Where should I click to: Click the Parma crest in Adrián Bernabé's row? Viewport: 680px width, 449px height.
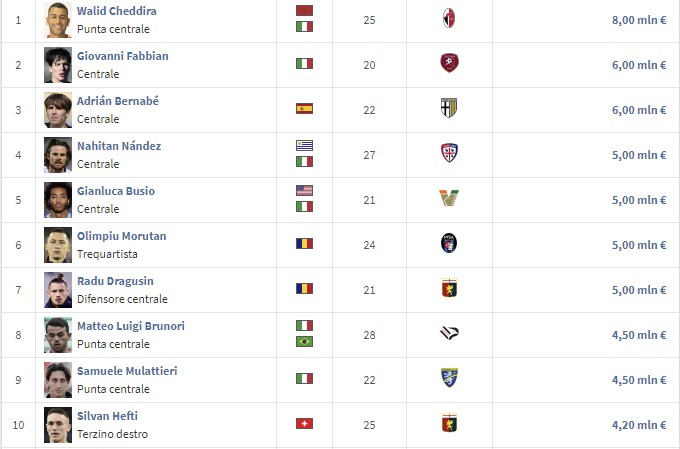pos(448,108)
